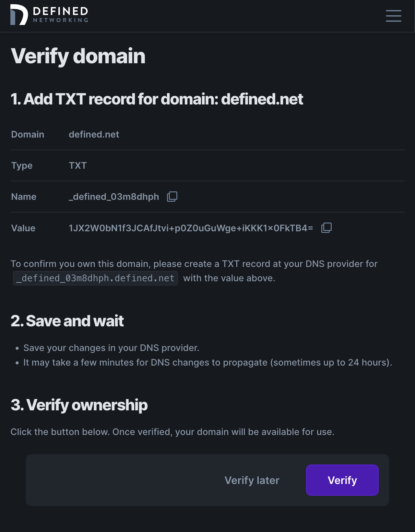Click the Verify ownership section heading
Screen dimensions: 415x532
pos(79,405)
